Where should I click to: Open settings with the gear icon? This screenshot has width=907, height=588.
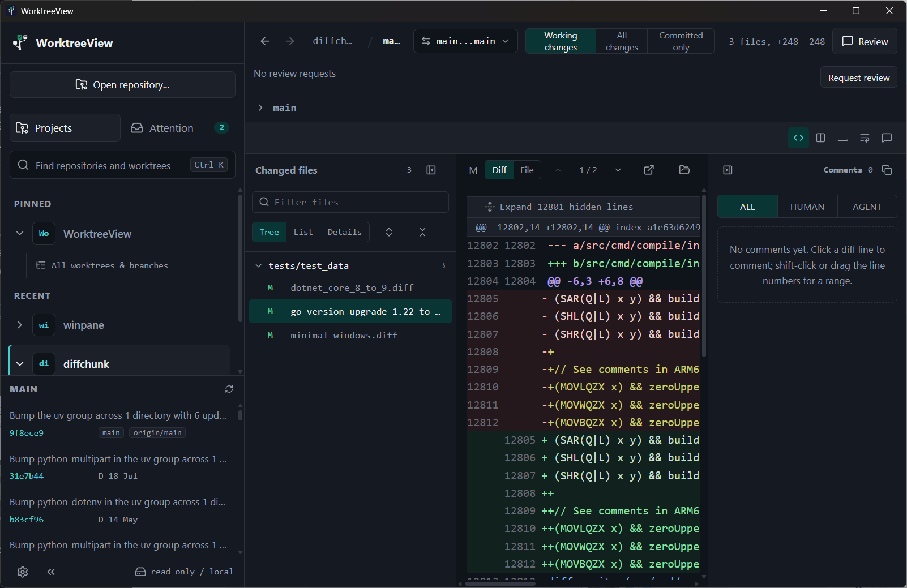point(23,572)
